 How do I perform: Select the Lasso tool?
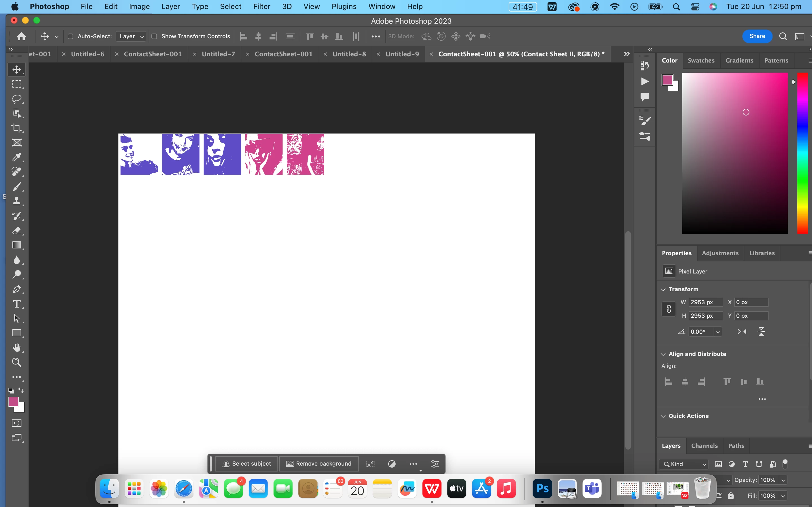pos(16,99)
